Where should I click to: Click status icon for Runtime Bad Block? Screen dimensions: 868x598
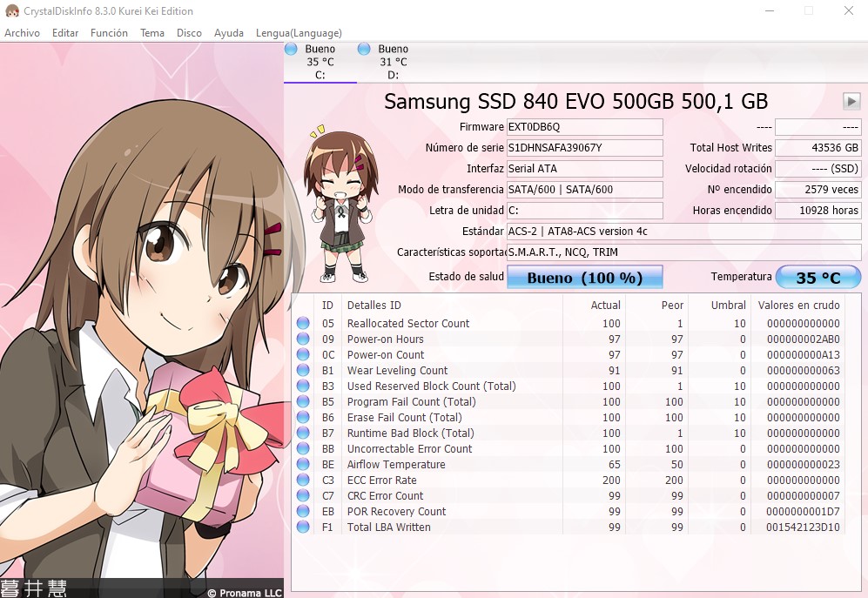pos(303,433)
